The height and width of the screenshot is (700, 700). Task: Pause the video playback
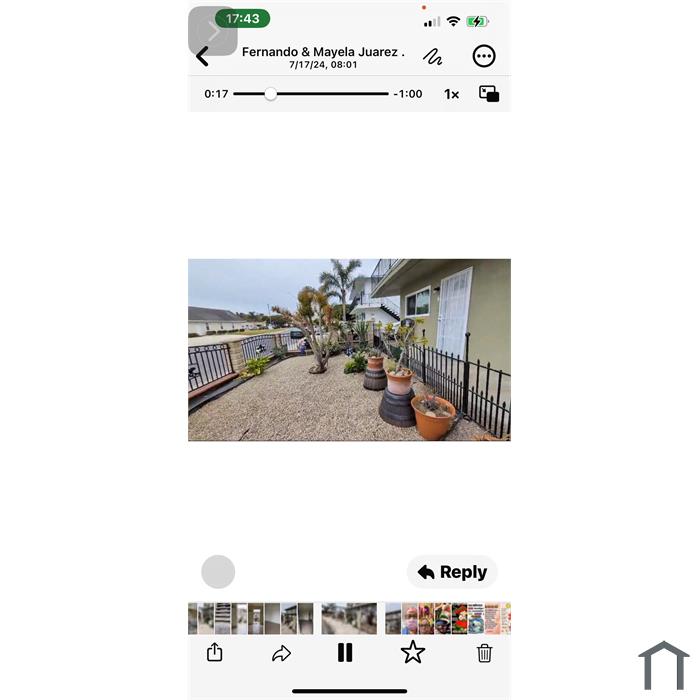pyautogui.click(x=345, y=653)
